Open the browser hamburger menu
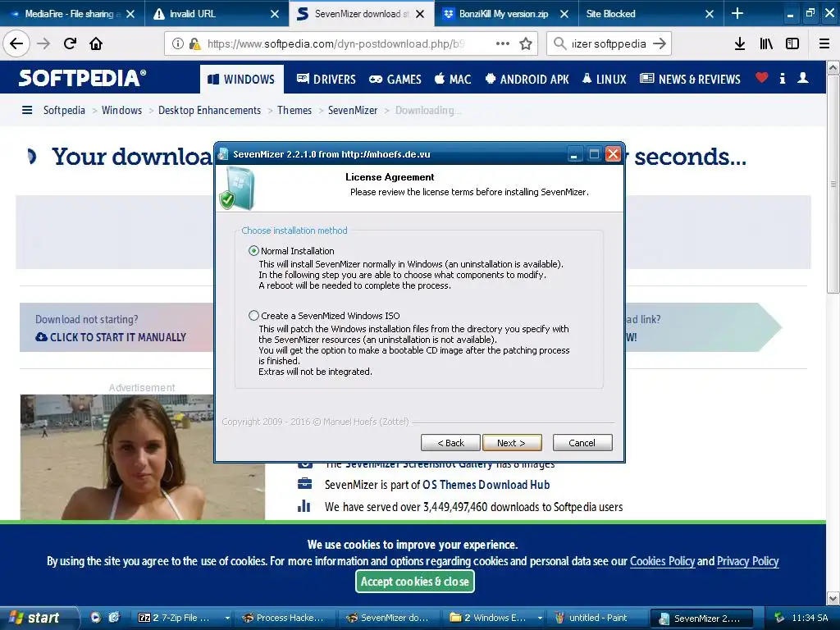840x630 pixels. pos(824,43)
